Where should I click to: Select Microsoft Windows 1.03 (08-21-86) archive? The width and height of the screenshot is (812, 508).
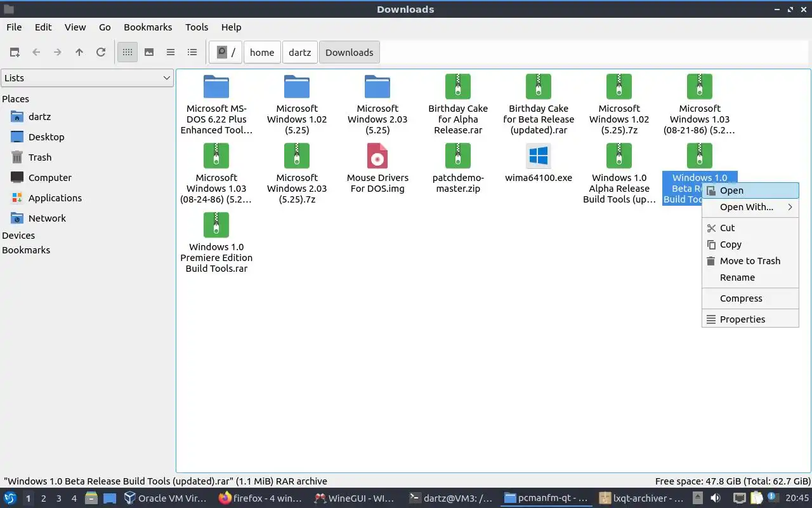point(700,104)
